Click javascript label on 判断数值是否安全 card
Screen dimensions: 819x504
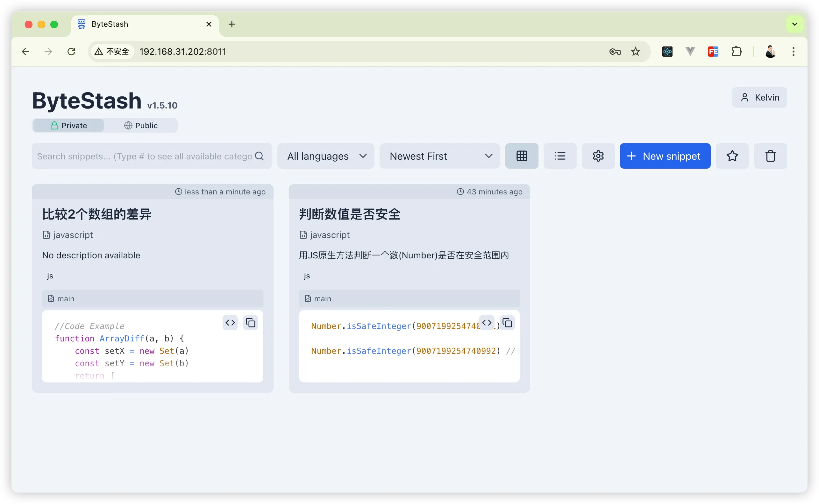tap(330, 235)
